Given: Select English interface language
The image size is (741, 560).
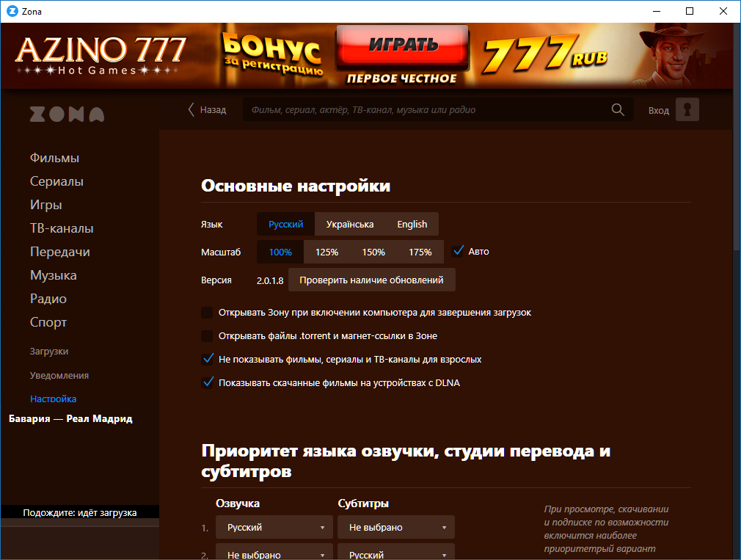Looking at the screenshot, I should pos(412,224).
